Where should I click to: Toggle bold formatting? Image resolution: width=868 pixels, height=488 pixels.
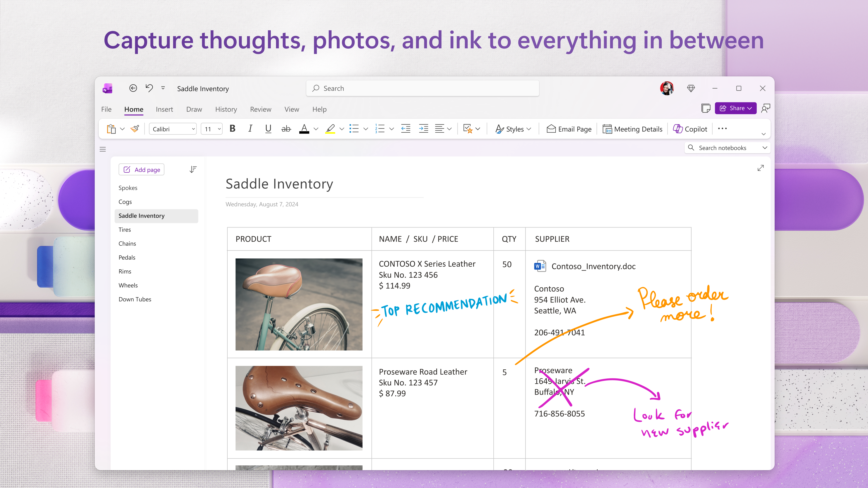pos(232,129)
